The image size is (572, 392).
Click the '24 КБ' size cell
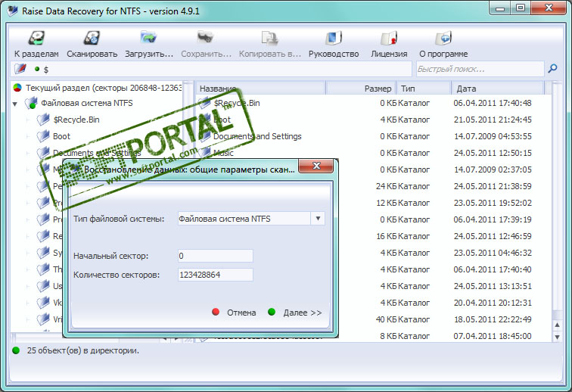tap(387, 186)
